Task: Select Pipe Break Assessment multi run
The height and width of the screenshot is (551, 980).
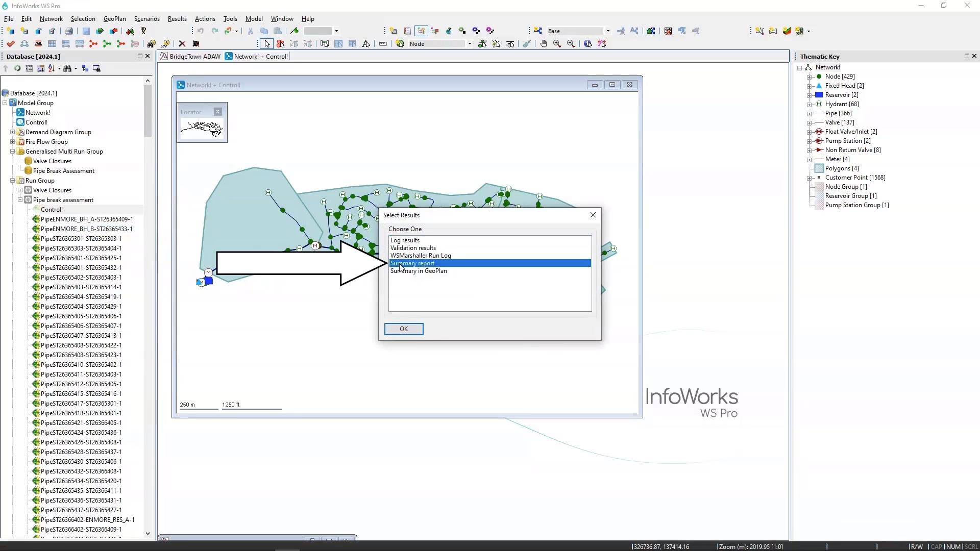Action: (64, 171)
